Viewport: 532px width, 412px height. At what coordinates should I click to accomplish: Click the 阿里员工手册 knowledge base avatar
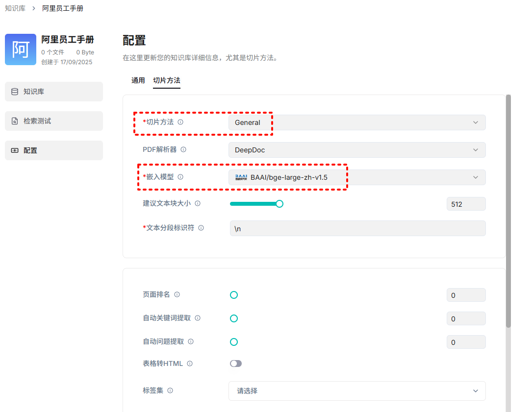point(21,49)
